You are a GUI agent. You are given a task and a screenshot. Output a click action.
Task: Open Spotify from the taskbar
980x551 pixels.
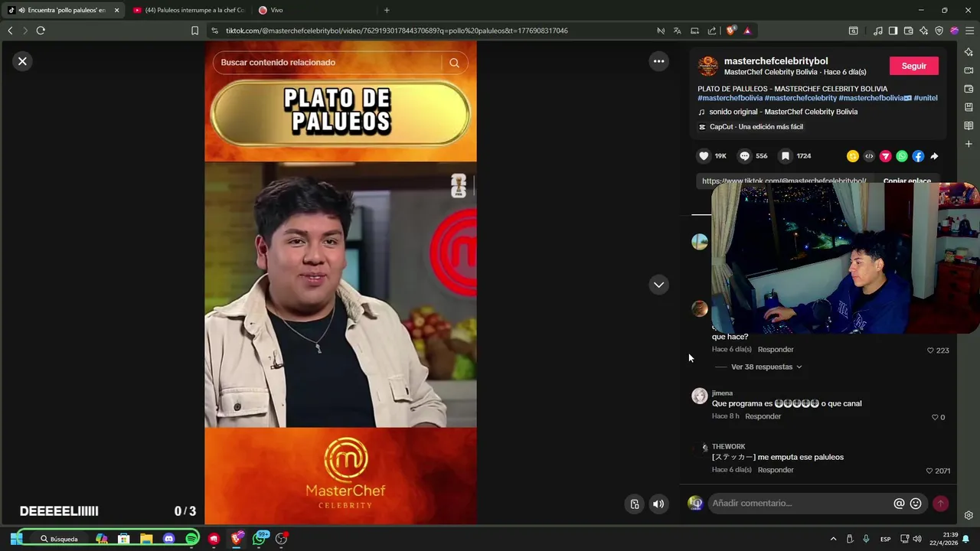click(191, 539)
